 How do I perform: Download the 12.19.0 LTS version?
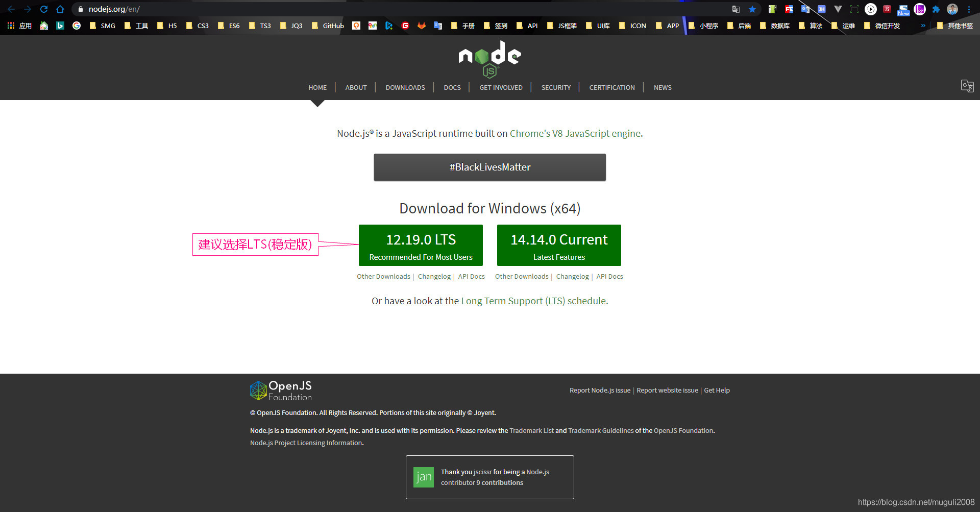pos(421,246)
